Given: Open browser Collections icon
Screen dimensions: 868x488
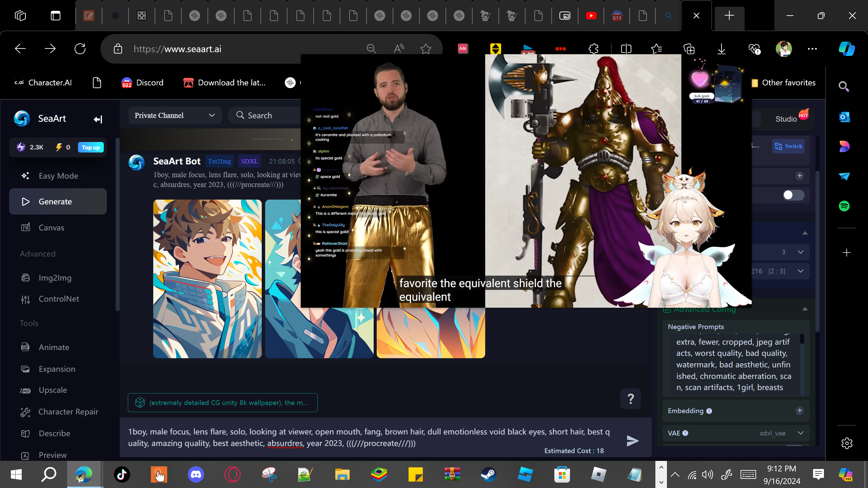Looking at the screenshot, I should click(689, 49).
